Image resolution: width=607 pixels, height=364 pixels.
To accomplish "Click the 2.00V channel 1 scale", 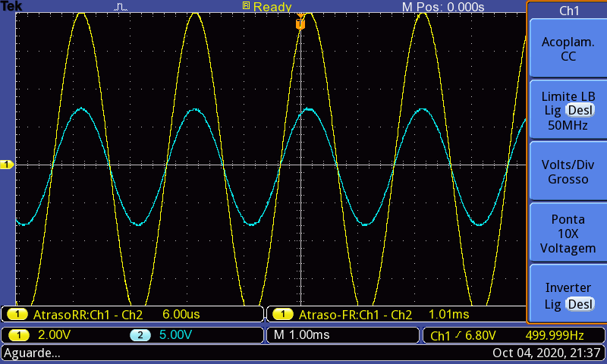I will click(x=54, y=334).
